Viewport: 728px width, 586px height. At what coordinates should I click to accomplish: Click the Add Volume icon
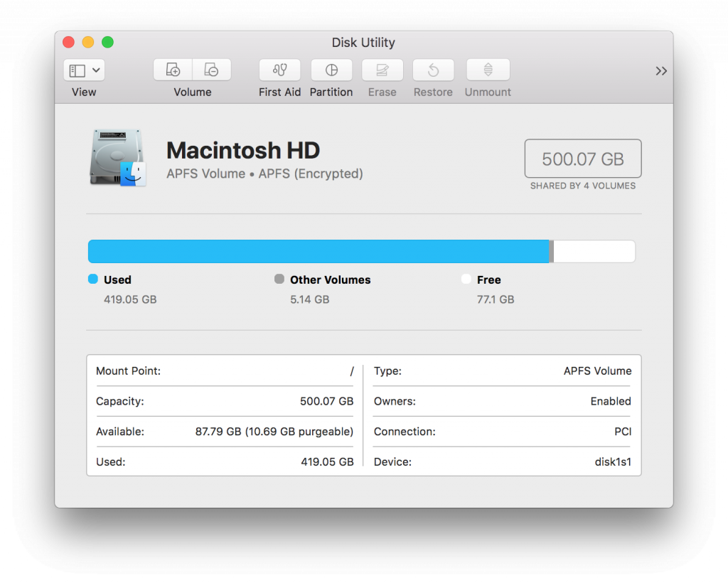pos(173,70)
